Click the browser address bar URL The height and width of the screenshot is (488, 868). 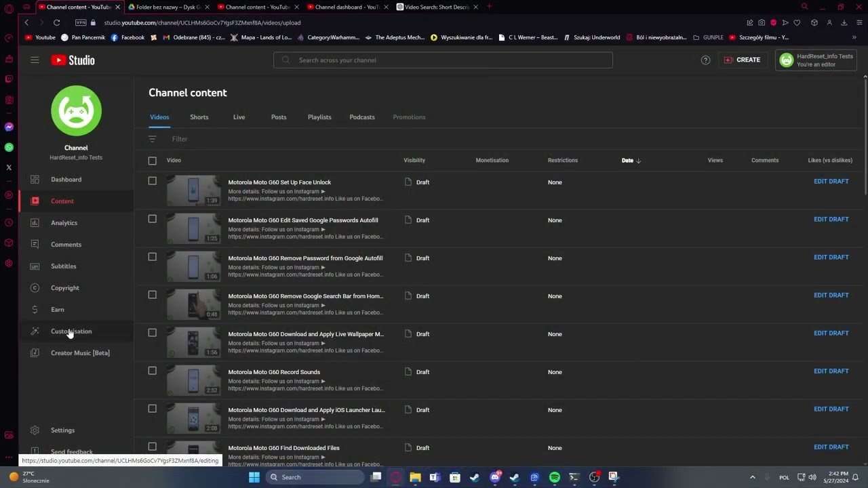[202, 22]
